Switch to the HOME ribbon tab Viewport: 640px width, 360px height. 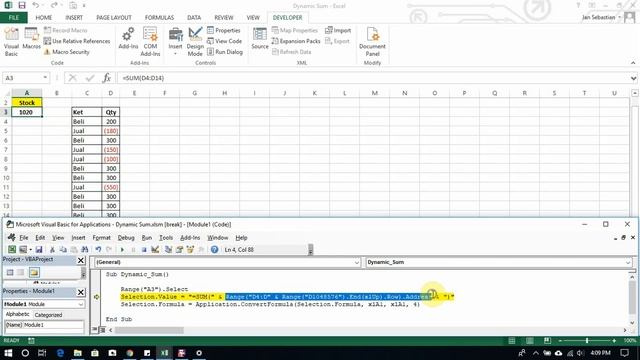tap(44, 18)
